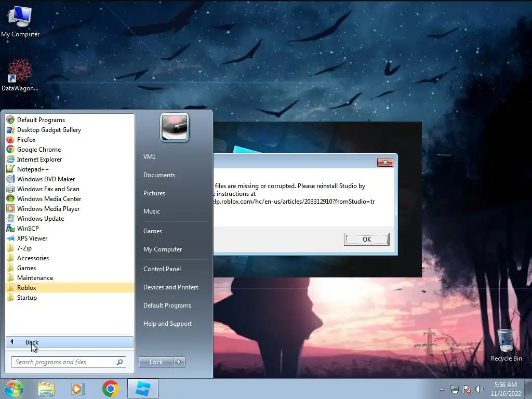Open Windows Explorer from the taskbar
Screen dimensions: 532x399
46,389
